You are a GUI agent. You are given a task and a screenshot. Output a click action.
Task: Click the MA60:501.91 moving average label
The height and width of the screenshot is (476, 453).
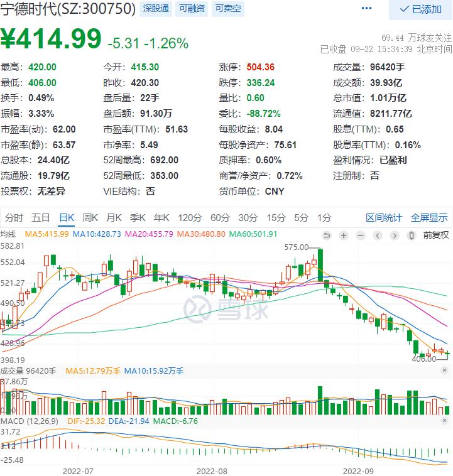(x=253, y=234)
